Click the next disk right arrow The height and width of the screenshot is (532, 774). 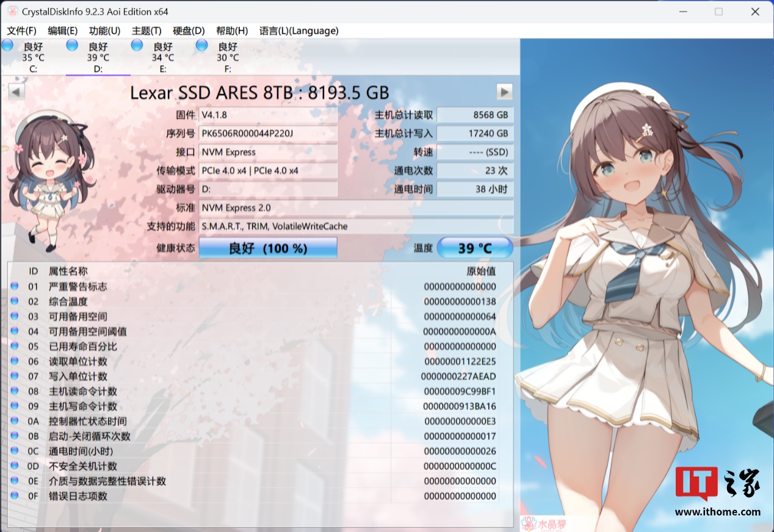pos(504,92)
